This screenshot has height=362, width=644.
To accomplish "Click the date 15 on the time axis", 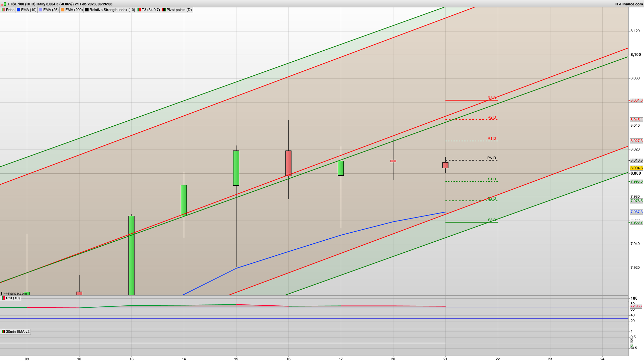I will (236, 359).
